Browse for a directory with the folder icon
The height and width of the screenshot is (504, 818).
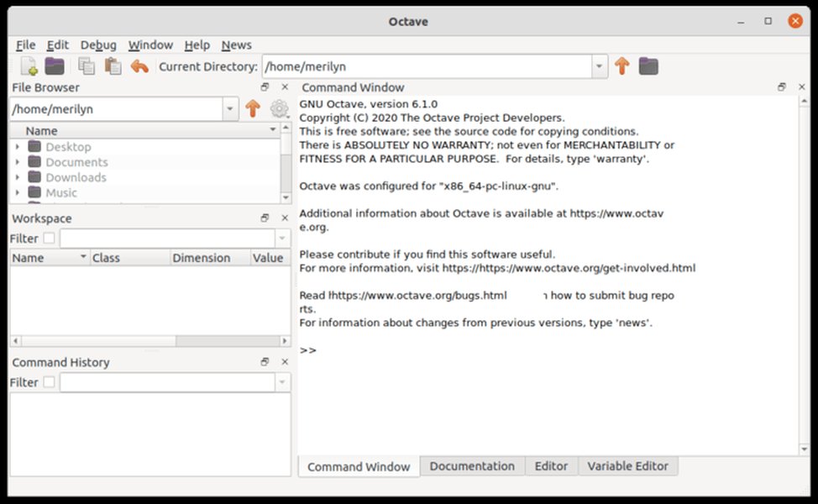coord(647,66)
